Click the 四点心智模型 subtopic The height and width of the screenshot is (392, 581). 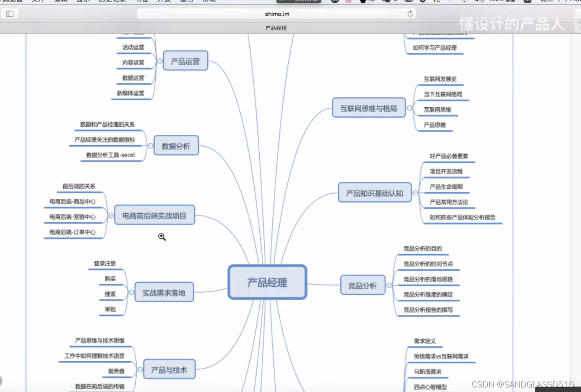click(x=430, y=387)
